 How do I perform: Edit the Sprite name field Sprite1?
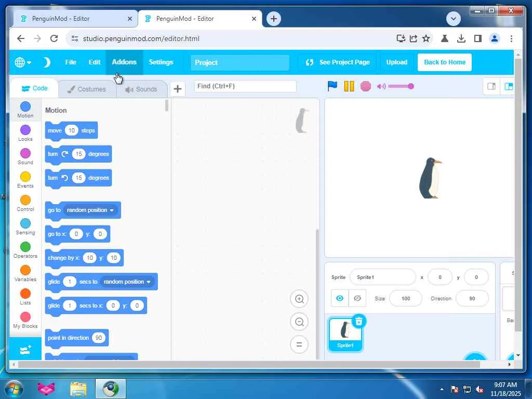383,277
